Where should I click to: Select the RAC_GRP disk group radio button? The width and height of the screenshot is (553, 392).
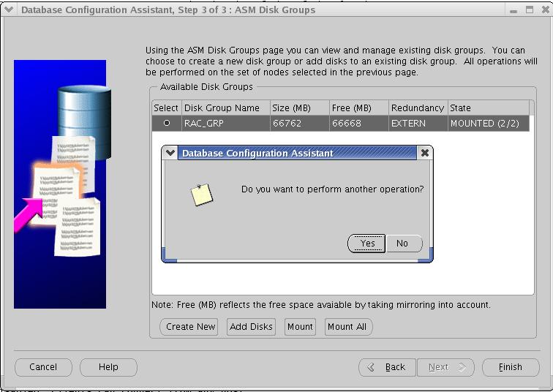point(166,124)
